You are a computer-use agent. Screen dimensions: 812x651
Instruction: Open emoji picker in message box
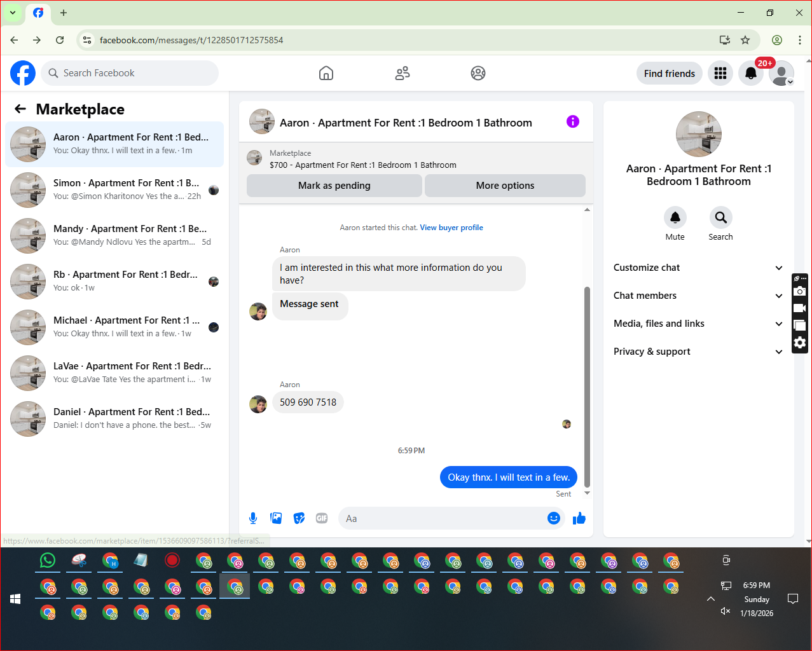[x=554, y=518]
